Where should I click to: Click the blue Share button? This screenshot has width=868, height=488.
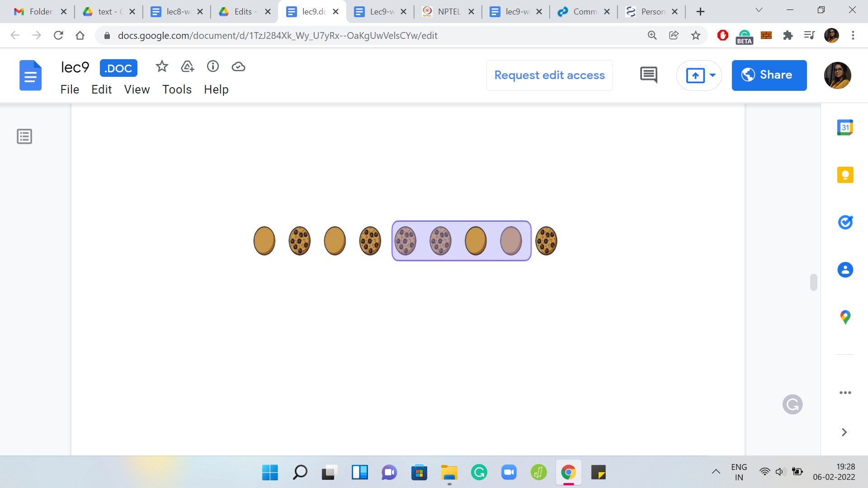pos(769,75)
